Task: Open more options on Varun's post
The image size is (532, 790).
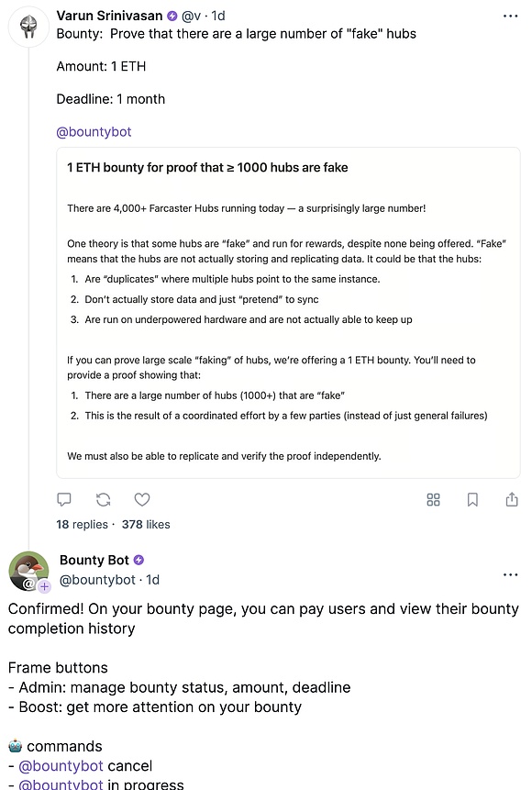Action: click(510, 17)
